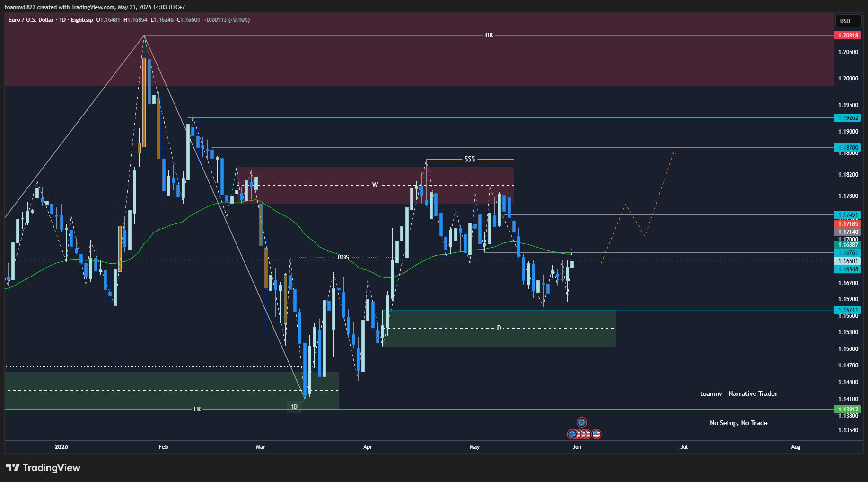Viewport: 868px width, 482px height.
Task: Click the Mar label on time axis
Action: [x=261, y=447]
